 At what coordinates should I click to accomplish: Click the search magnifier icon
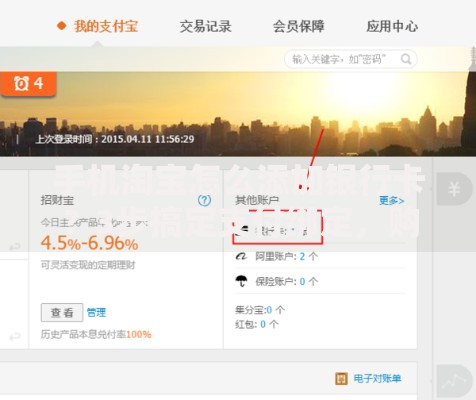(406, 59)
